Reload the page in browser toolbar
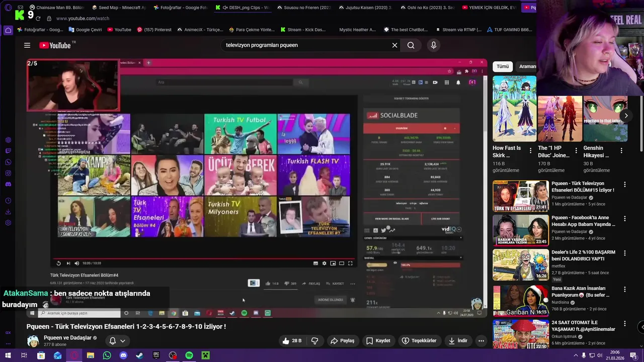This screenshot has height=362, width=644. click(38, 19)
